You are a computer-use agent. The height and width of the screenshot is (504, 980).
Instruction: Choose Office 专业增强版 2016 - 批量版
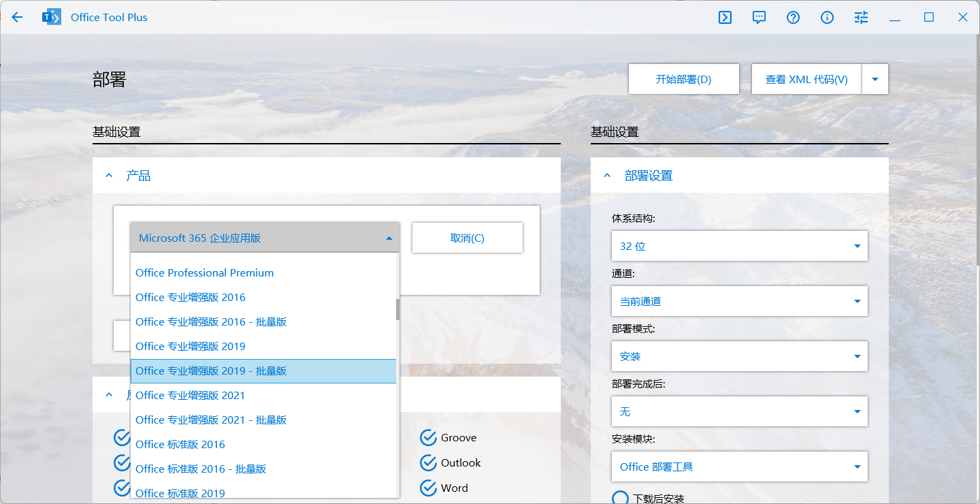[263, 322]
